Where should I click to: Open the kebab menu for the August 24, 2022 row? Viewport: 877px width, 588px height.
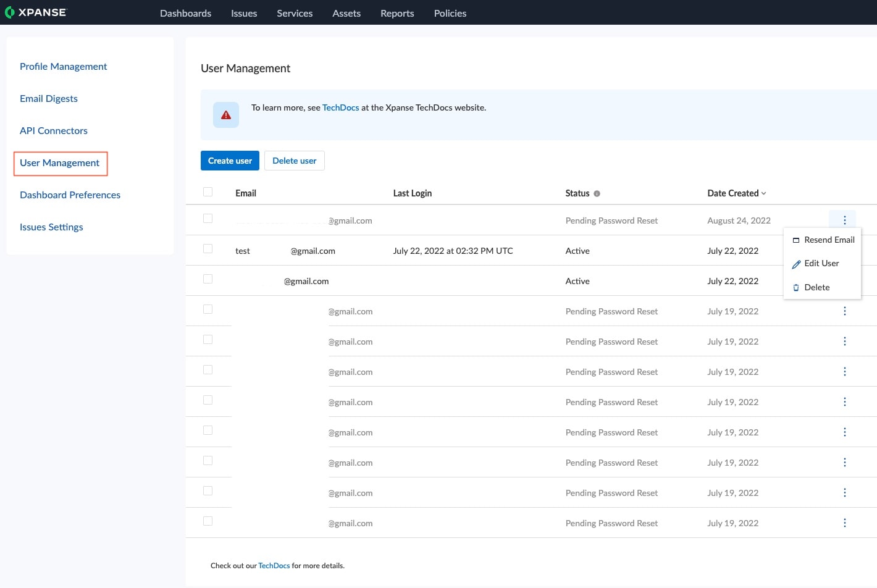point(844,220)
